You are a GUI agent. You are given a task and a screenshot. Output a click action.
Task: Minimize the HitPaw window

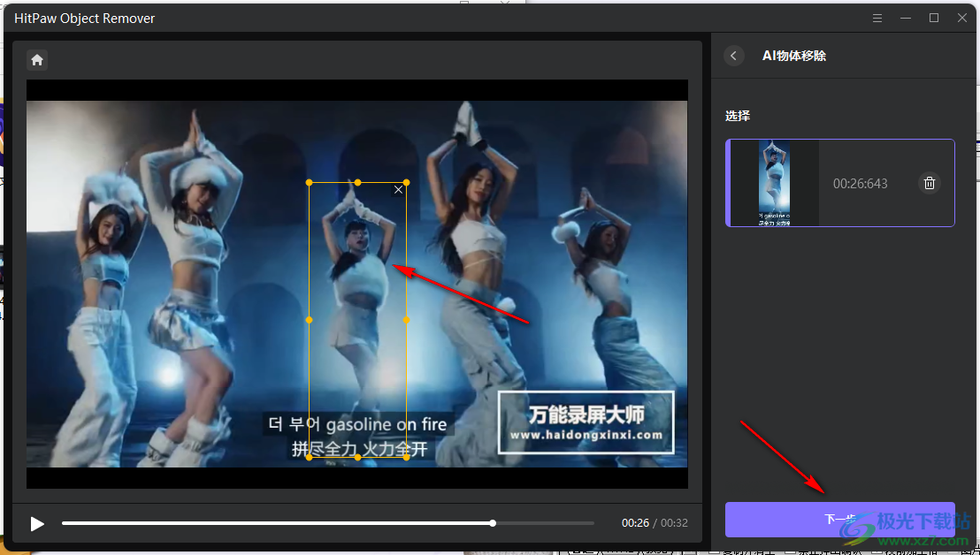906,18
